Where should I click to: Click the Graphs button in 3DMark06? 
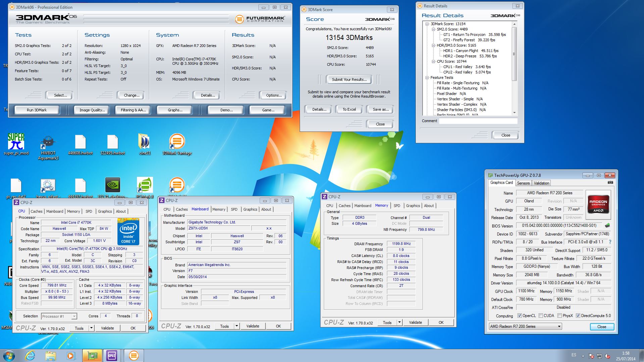(175, 110)
